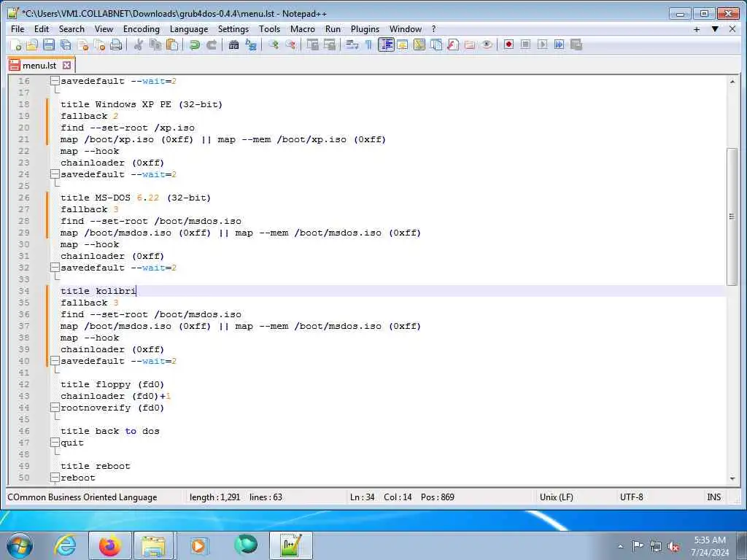Click the Save All toolbar icon
The width and height of the screenshot is (747, 560).
pyautogui.click(x=66, y=44)
